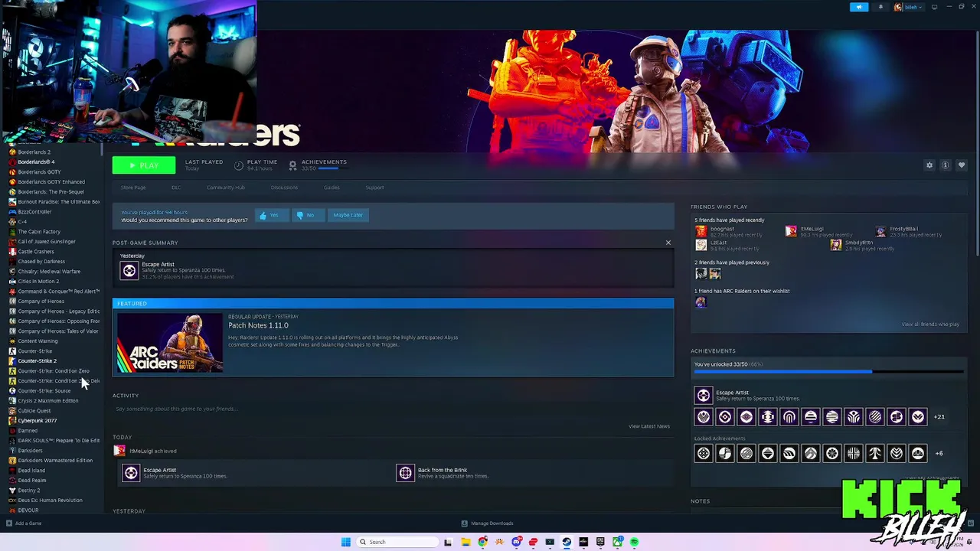Screen dimensions: 980x551
Task: Select Content Warning in the library list
Action: 38,341
